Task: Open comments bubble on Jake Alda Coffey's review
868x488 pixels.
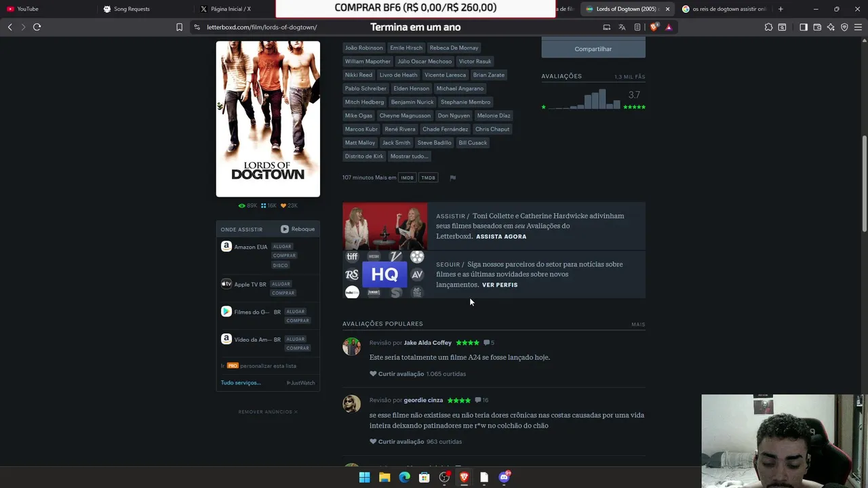Action: coord(486,343)
